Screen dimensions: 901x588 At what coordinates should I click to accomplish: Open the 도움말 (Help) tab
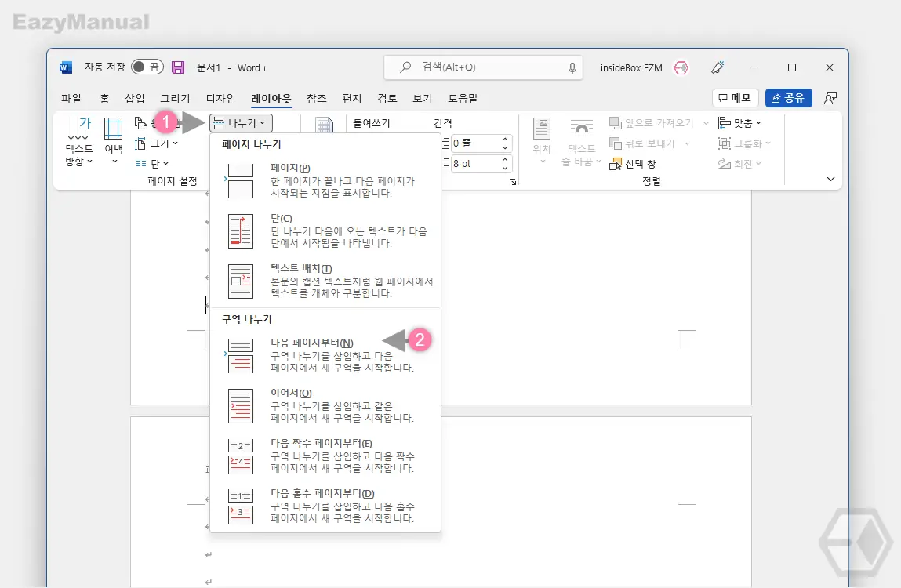pyautogui.click(x=463, y=98)
